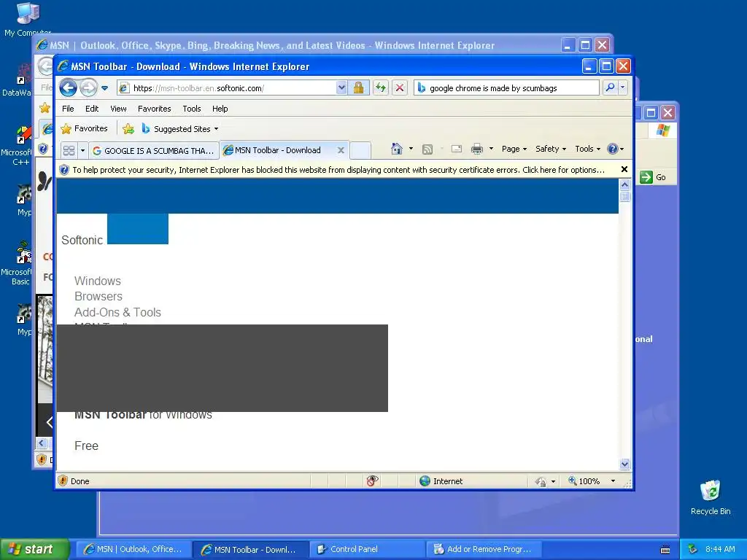
Task: Click the Print icon
Action: 476,149
